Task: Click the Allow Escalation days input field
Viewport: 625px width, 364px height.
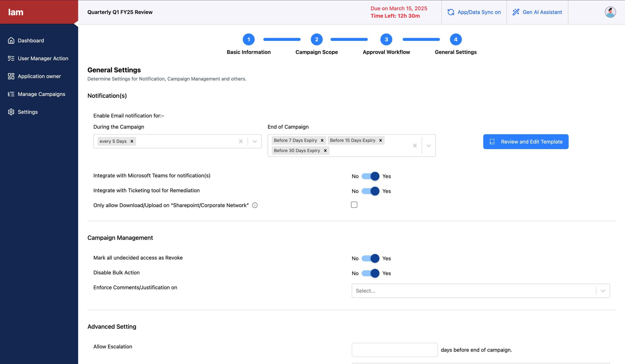Action: [394, 350]
